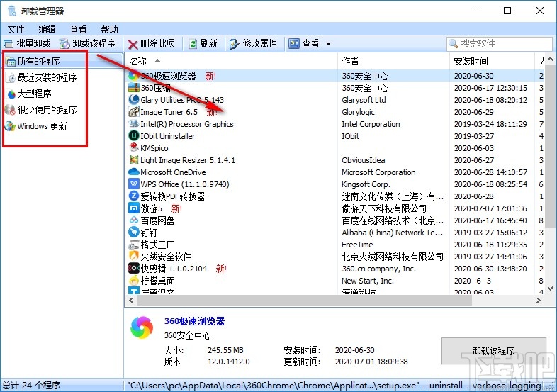Image resolution: width=557 pixels, height=392 pixels.
Task: Select 大型程序 category
Action: [35, 94]
